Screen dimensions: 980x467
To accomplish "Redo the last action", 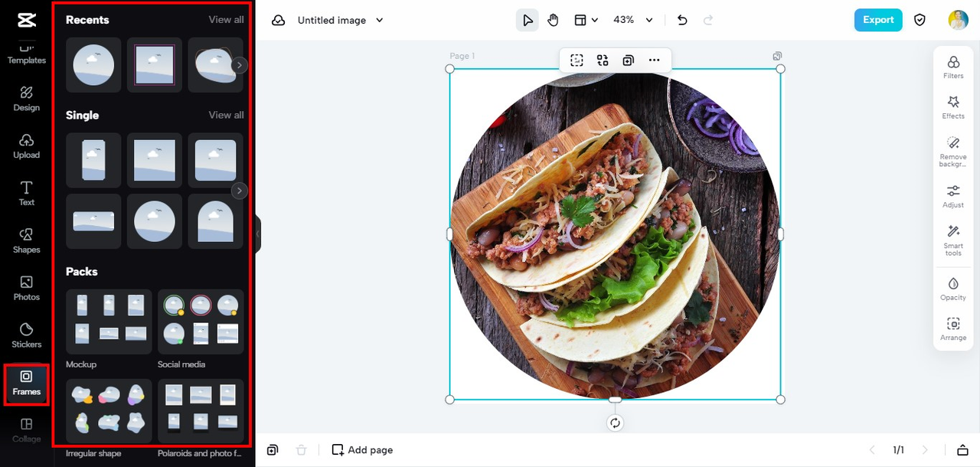I will [708, 20].
